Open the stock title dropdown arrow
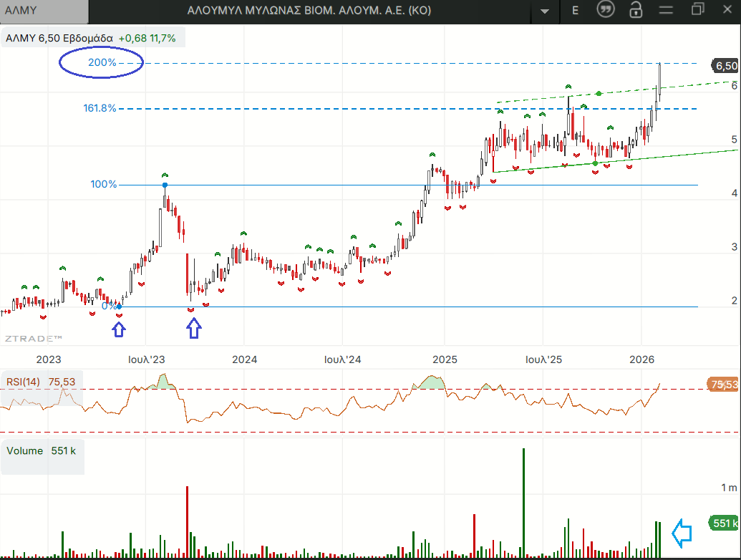 pyautogui.click(x=546, y=11)
